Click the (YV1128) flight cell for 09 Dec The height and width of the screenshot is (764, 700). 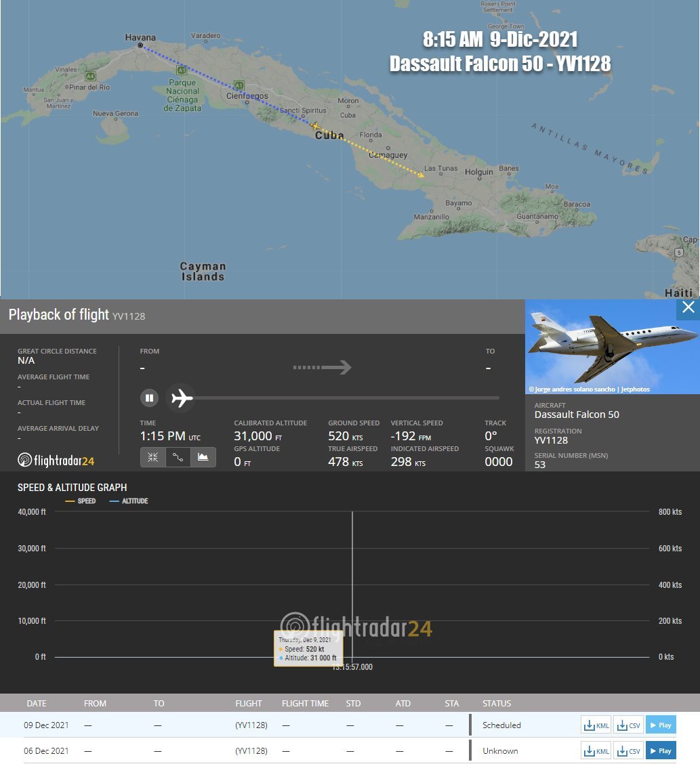(251, 725)
